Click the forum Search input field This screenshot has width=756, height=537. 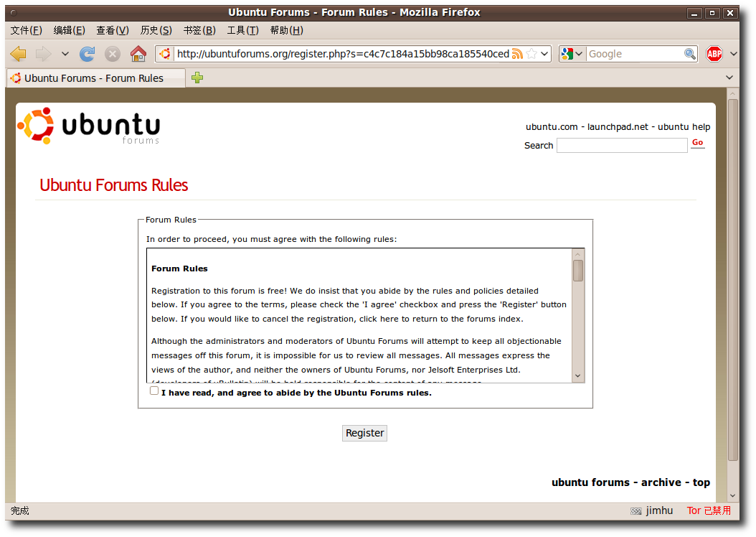coord(622,146)
